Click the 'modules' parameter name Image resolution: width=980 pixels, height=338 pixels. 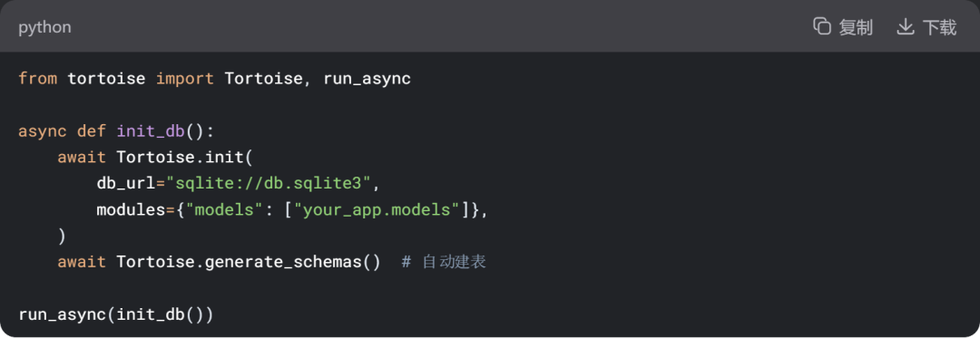[131, 209]
